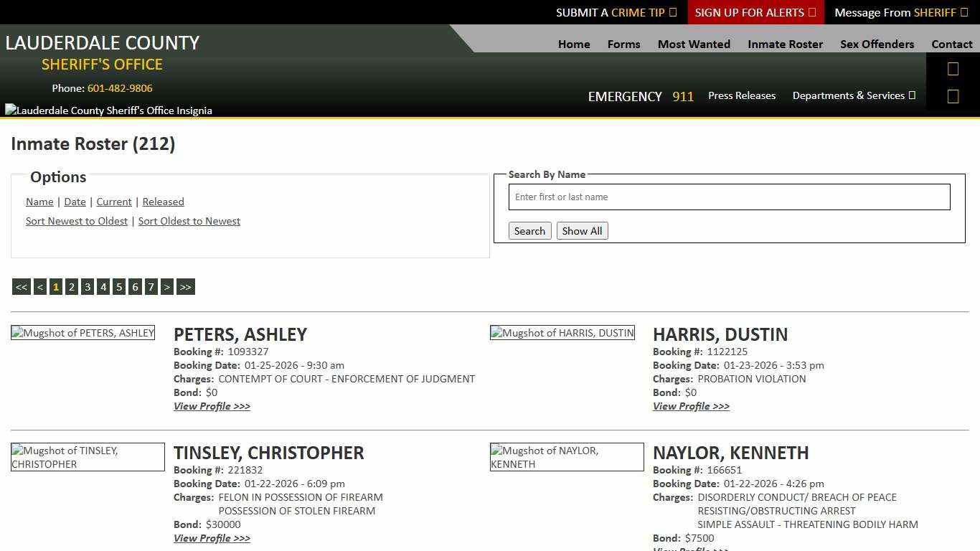Click the lower square icon in the header
This screenshot has height=551, width=980.
point(953,95)
